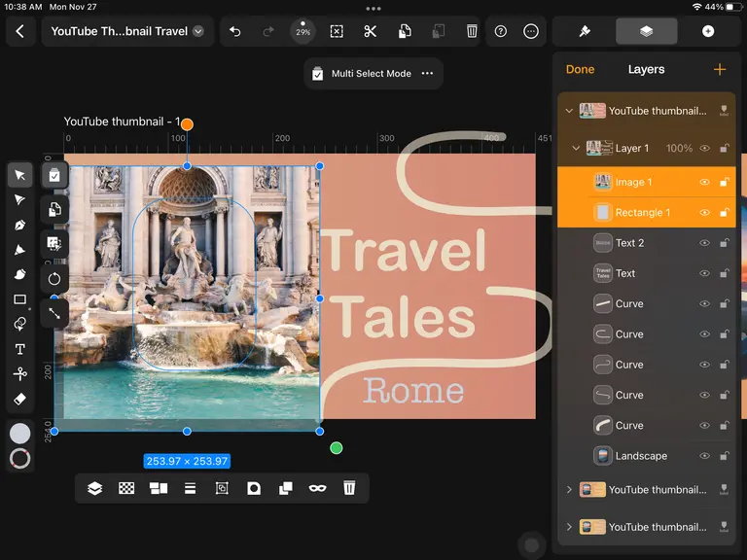Click the green handle below the selection

(337, 448)
